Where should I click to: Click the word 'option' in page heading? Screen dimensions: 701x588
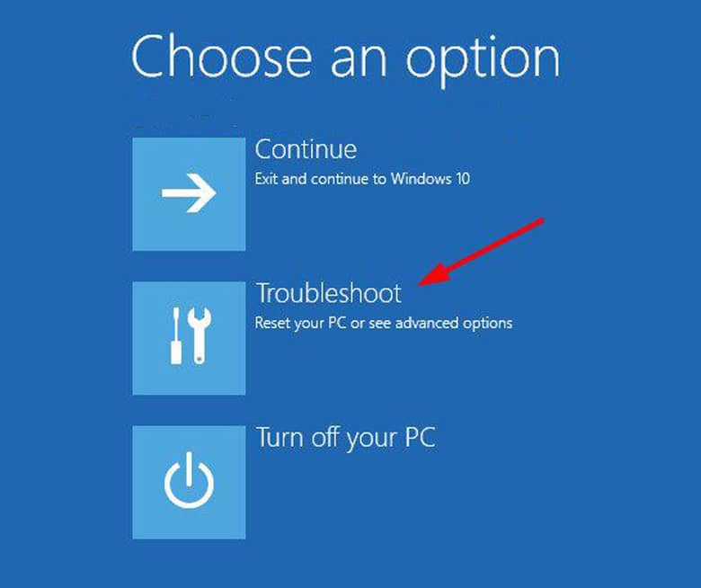(483, 60)
